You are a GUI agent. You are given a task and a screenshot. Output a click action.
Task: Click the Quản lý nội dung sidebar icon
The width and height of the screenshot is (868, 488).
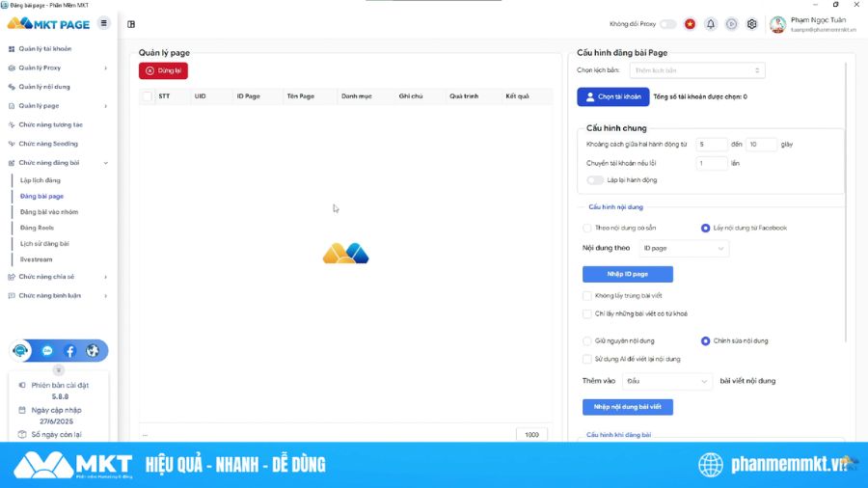(x=12, y=87)
